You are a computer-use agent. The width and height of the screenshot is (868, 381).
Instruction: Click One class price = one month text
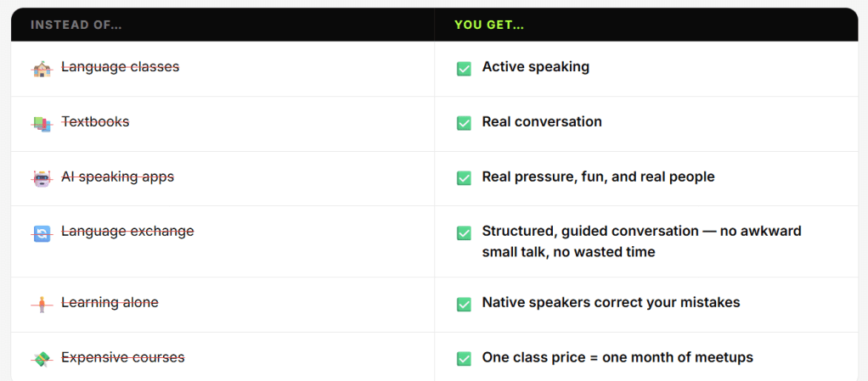click(617, 357)
